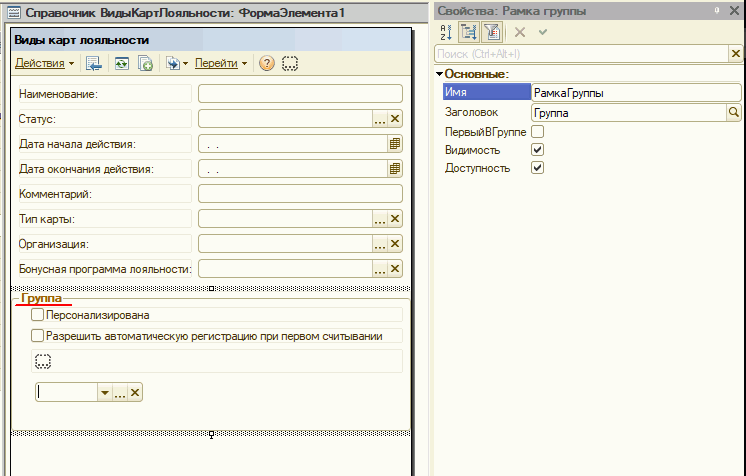Click Бонусная программа лояльности ellipsis button
Image resolution: width=746 pixels, height=476 pixels.
pos(379,269)
